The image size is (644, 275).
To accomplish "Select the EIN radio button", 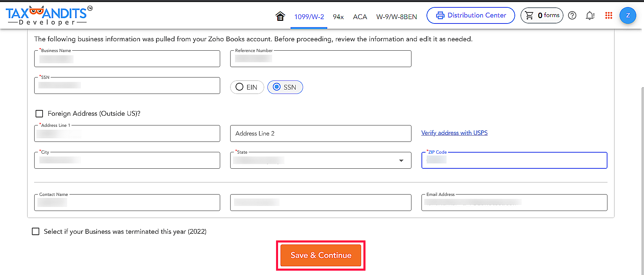I will (240, 87).
